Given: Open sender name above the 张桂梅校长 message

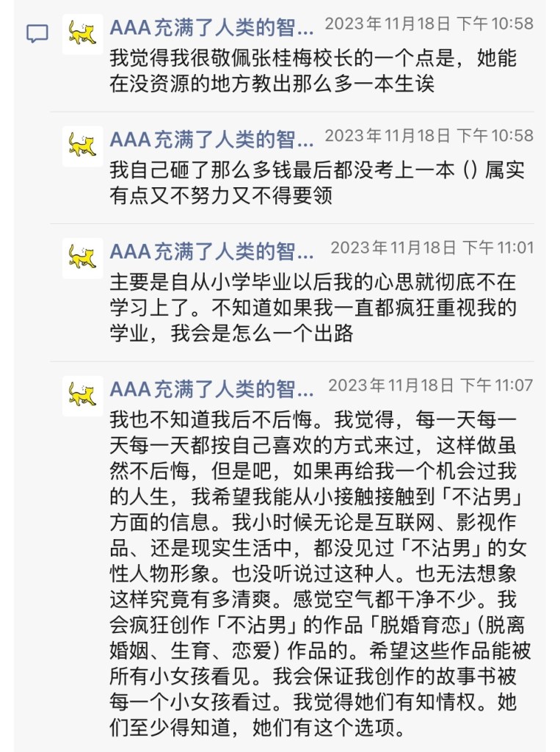Looking at the screenshot, I should click(211, 29).
